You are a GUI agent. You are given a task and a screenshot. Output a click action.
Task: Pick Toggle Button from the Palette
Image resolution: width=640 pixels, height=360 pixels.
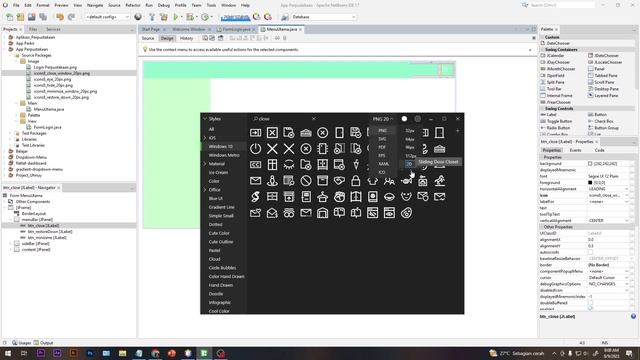[x=559, y=121]
